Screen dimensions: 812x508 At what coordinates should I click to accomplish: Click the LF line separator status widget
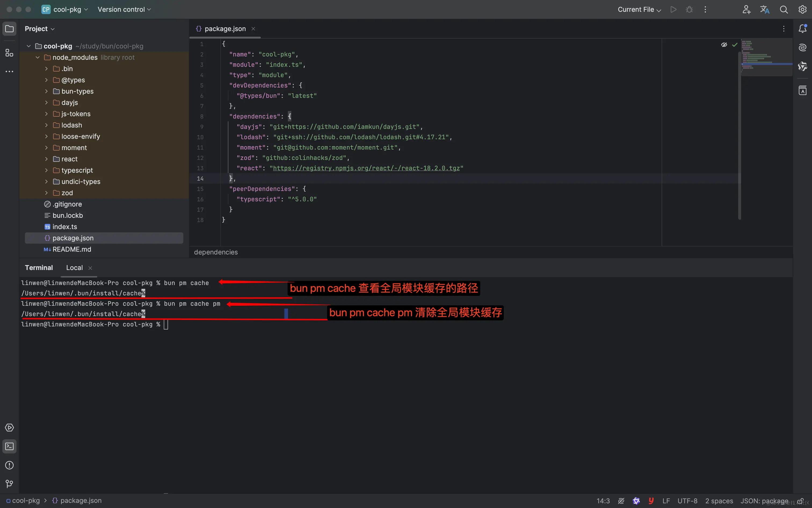pos(666,500)
